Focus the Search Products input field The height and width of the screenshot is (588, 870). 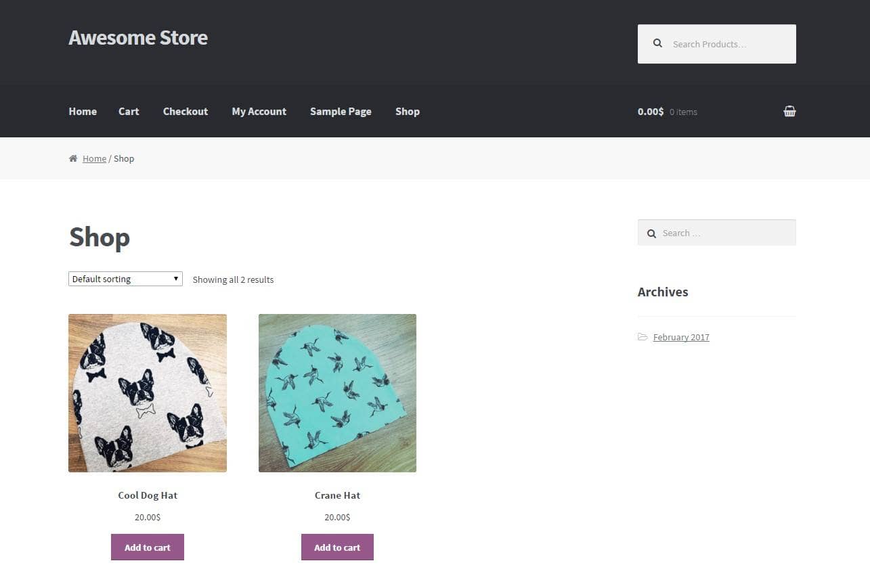click(x=717, y=44)
